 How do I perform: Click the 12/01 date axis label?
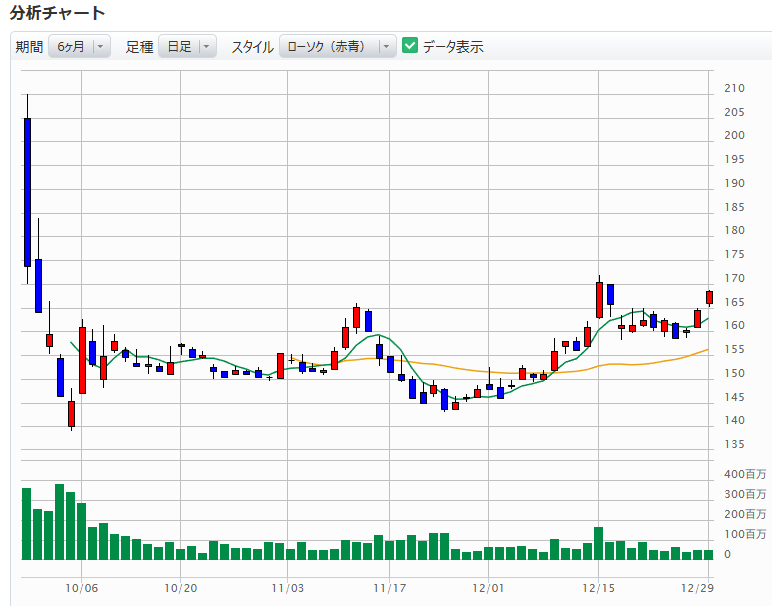pyautogui.click(x=489, y=588)
